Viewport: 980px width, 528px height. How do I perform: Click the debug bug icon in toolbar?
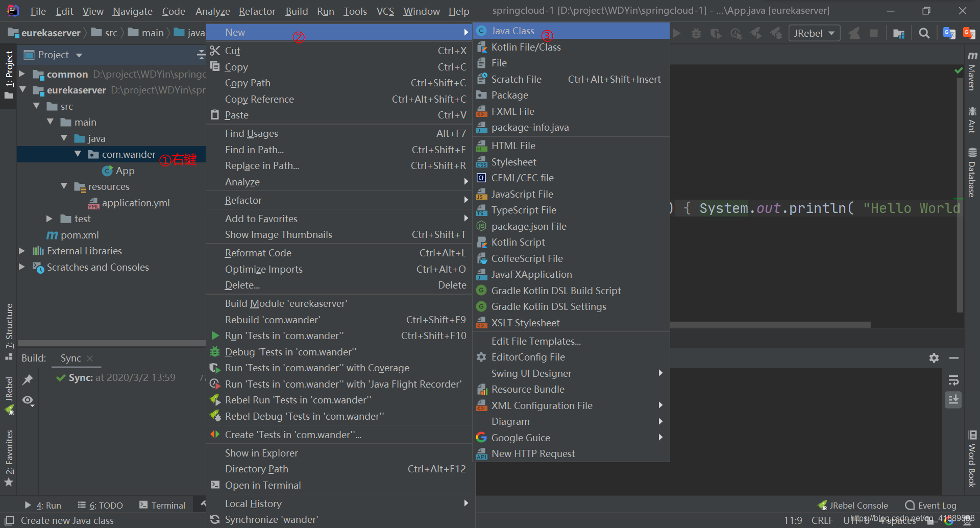tap(696, 33)
